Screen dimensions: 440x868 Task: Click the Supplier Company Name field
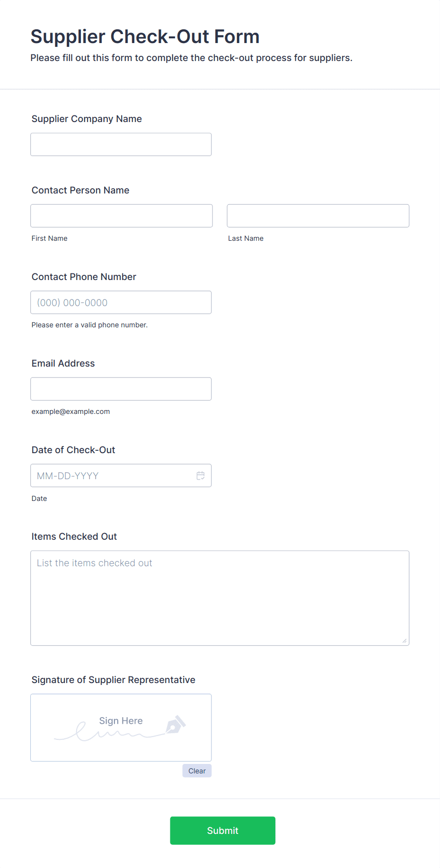click(x=121, y=144)
